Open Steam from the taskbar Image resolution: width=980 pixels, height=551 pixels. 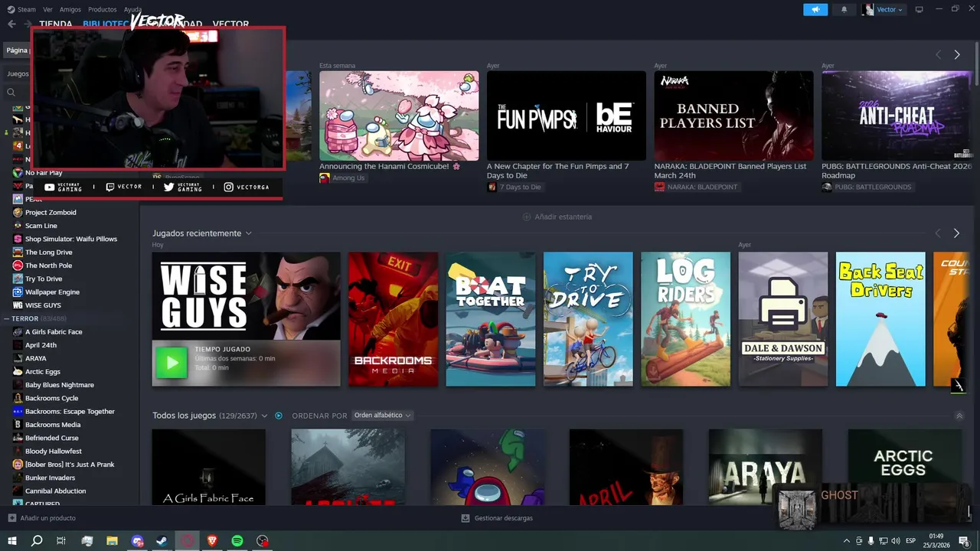(x=162, y=541)
